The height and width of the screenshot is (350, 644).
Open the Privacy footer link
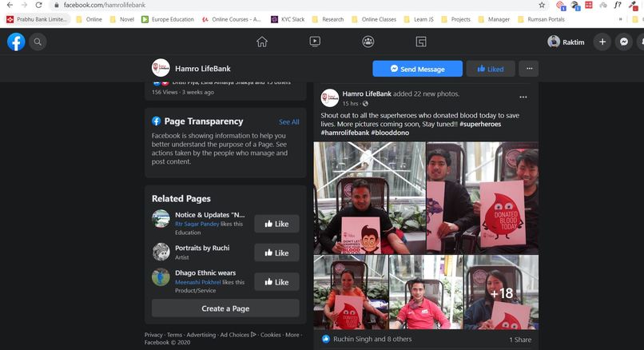(x=153, y=335)
